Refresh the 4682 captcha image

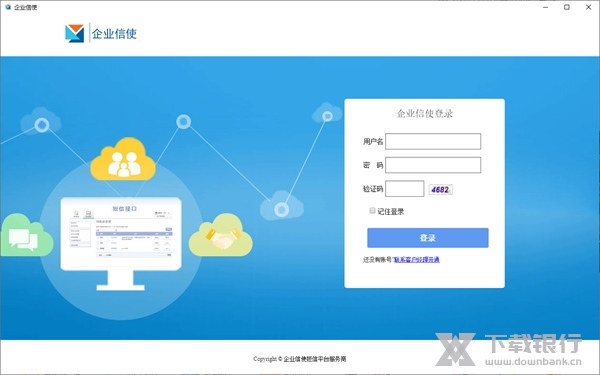coord(440,189)
